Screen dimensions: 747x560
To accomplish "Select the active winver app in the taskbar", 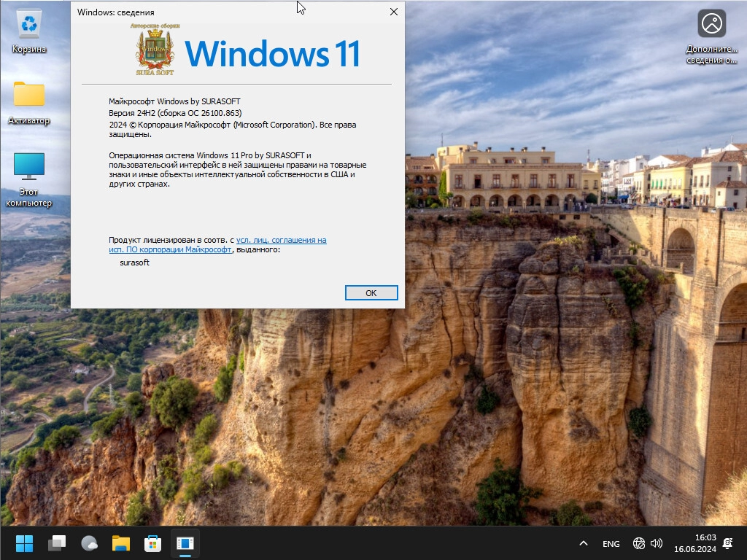I will (x=185, y=542).
